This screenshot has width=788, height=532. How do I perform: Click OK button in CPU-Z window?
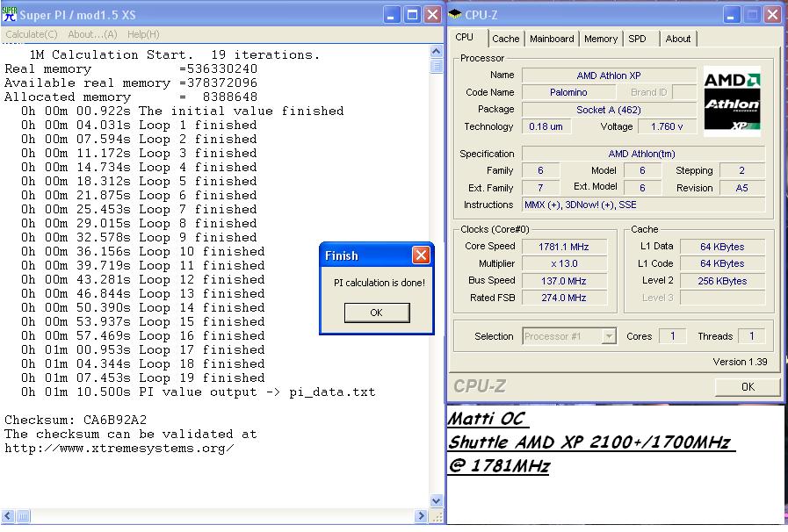(x=748, y=386)
